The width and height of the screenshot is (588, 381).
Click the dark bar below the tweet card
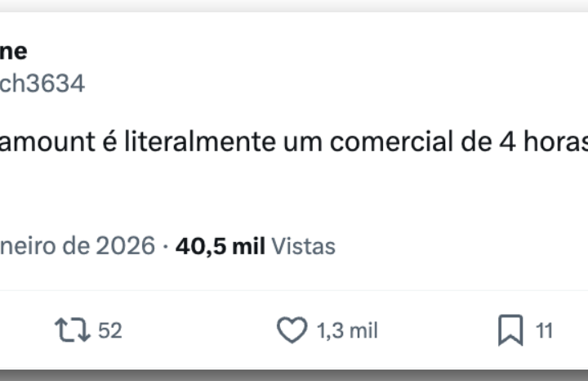point(294,375)
